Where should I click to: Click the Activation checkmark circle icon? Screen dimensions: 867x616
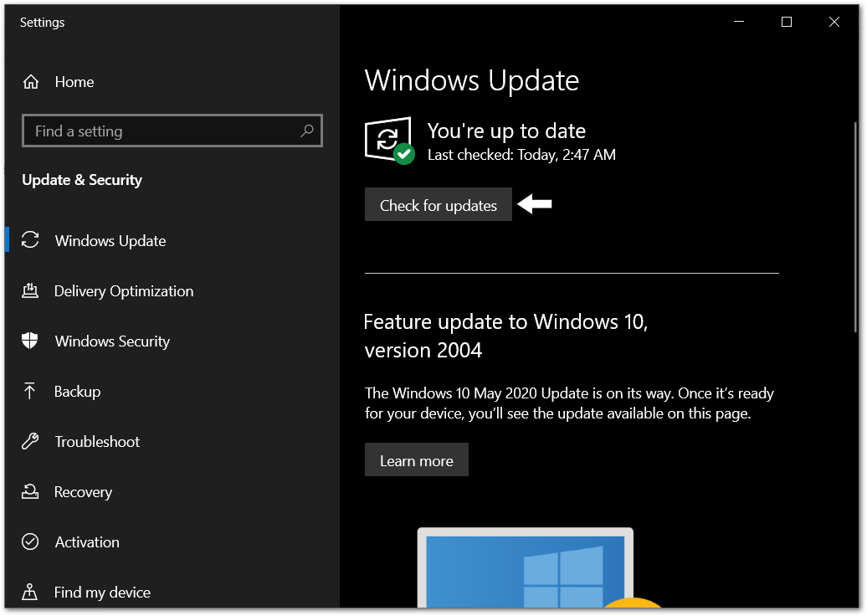(x=30, y=542)
